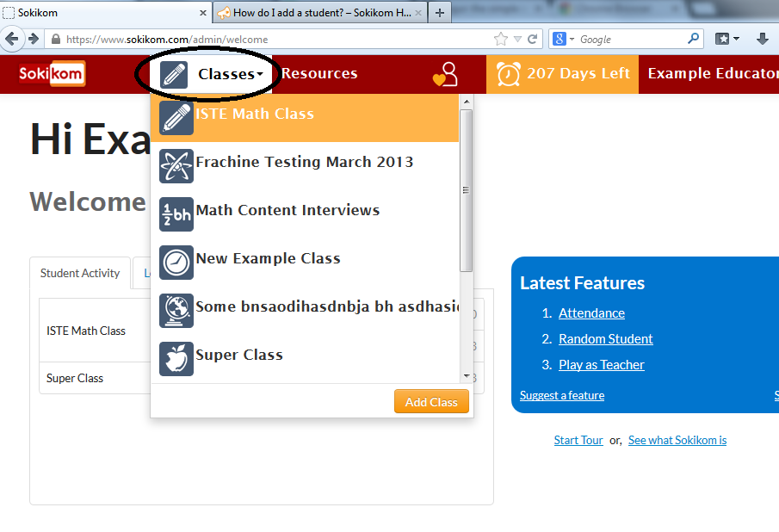
Task: Reload the page with the refresh icon
Action: pyautogui.click(x=532, y=39)
